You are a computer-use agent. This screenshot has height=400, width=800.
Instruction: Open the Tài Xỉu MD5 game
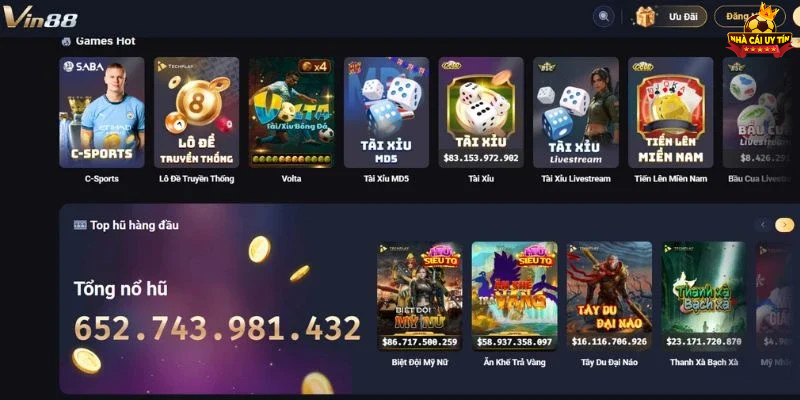point(386,112)
